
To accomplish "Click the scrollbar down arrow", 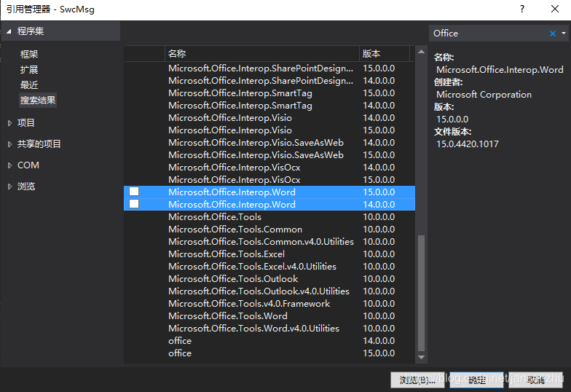I will coord(421,357).
